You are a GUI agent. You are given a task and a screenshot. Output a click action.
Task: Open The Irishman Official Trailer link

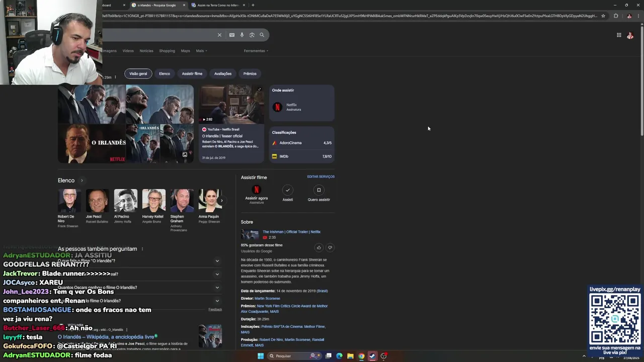pyautogui.click(x=291, y=232)
